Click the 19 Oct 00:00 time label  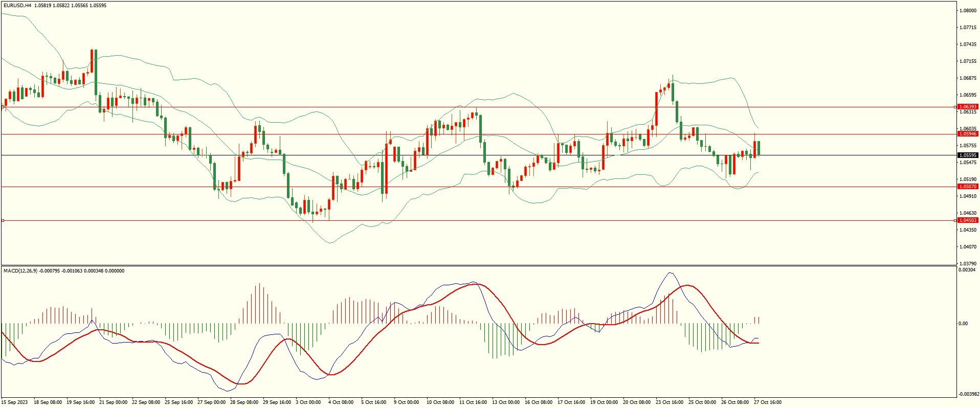coord(604,402)
